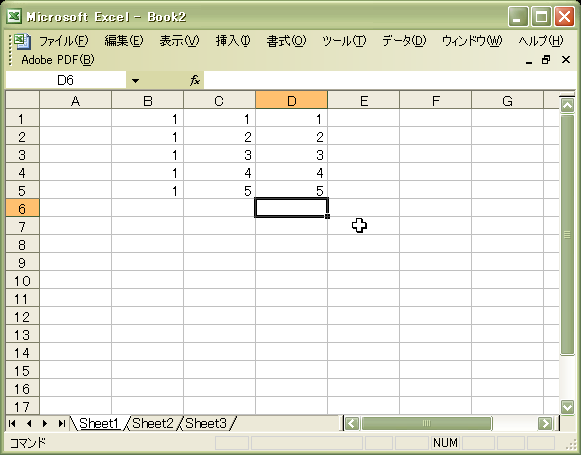Screen dimensions: 581x455
Task: Click the Excel workbook icon beside the ファイル menu
Action: point(22,41)
